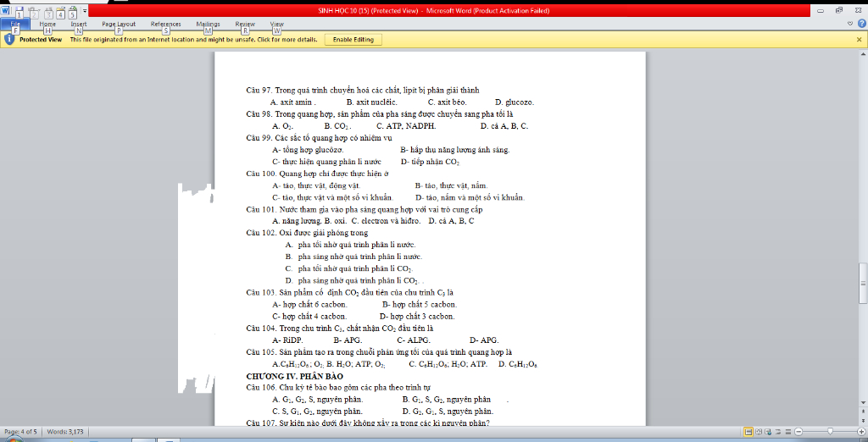Switch to Print Layout view
Viewport: 868px width, 442px height.
748,432
